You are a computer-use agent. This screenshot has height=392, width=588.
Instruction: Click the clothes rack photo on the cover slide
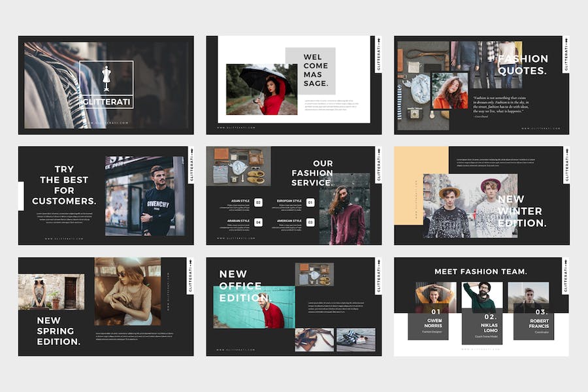65,85
